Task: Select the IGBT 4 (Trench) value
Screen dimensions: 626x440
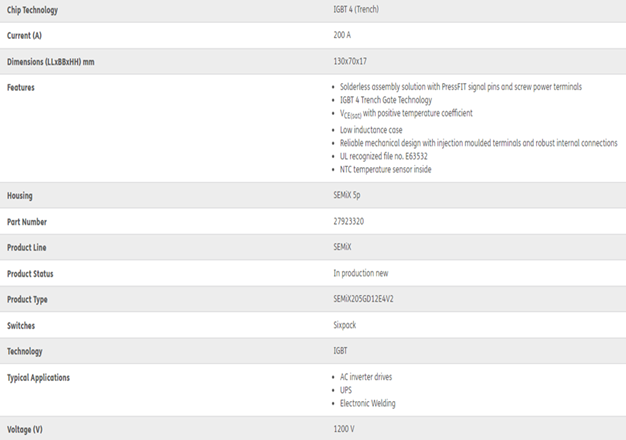Action: point(356,9)
